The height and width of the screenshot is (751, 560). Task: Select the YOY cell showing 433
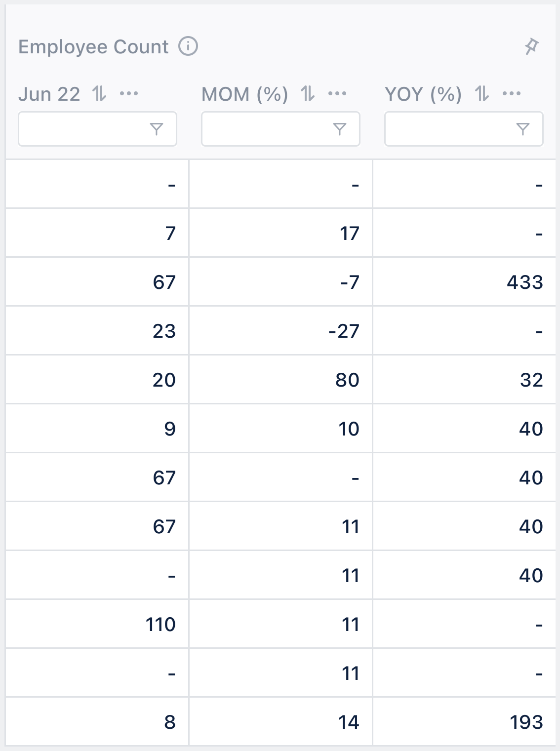(464, 281)
